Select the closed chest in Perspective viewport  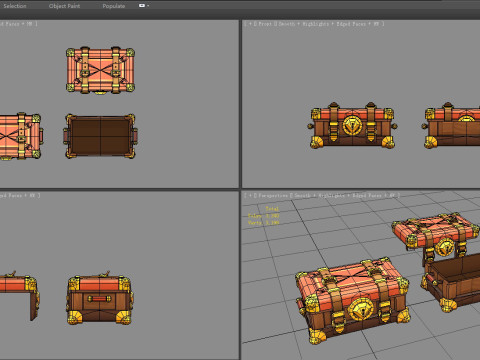click(x=353, y=301)
